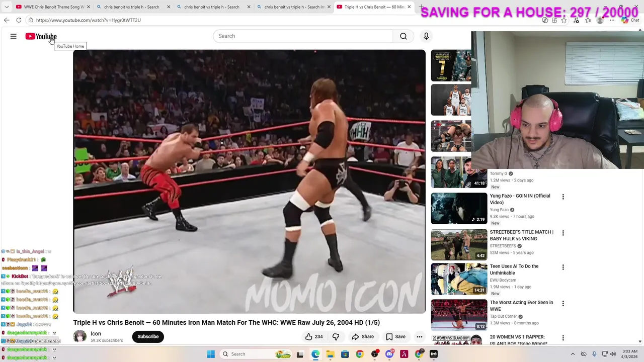Open Microsoft Store from the taskbar
The width and height of the screenshot is (644, 362).
pyautogui.click(x=345, y=354)
